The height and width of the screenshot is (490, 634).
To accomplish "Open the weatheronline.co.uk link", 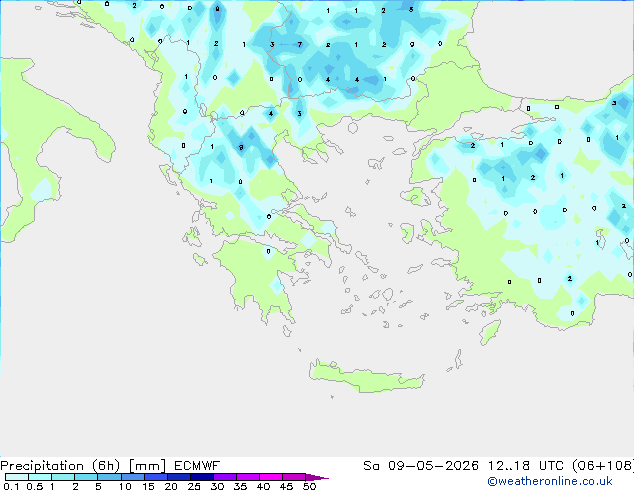I will 550,481.
